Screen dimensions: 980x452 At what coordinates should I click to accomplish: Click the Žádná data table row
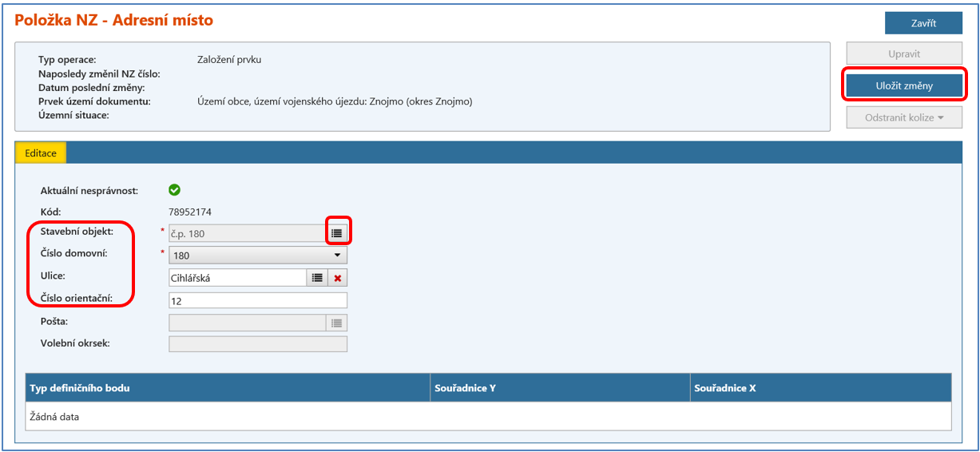[x=488, y=417]
